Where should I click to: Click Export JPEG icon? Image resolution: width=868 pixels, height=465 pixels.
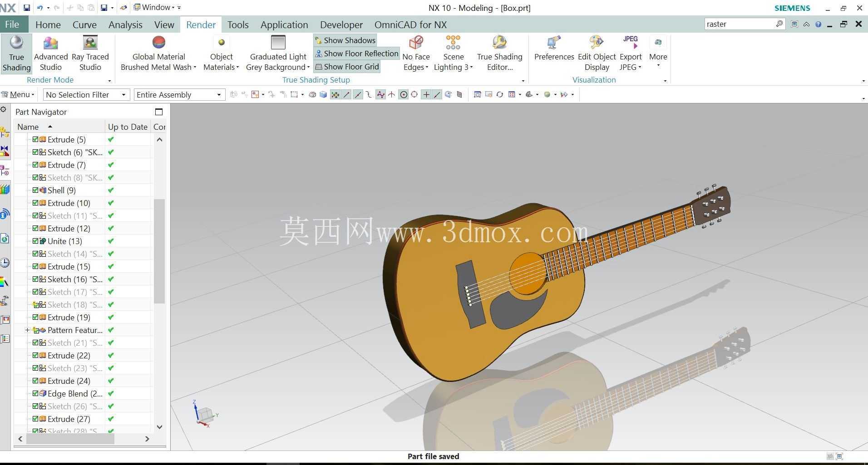(631, 43)
